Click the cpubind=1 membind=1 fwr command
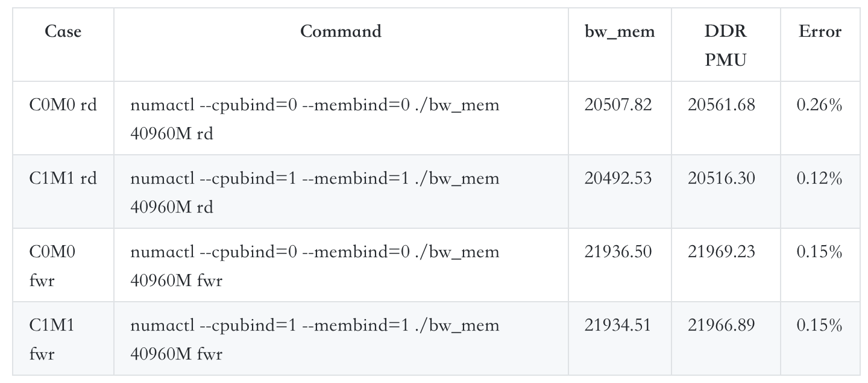 (x=315, y=339)
